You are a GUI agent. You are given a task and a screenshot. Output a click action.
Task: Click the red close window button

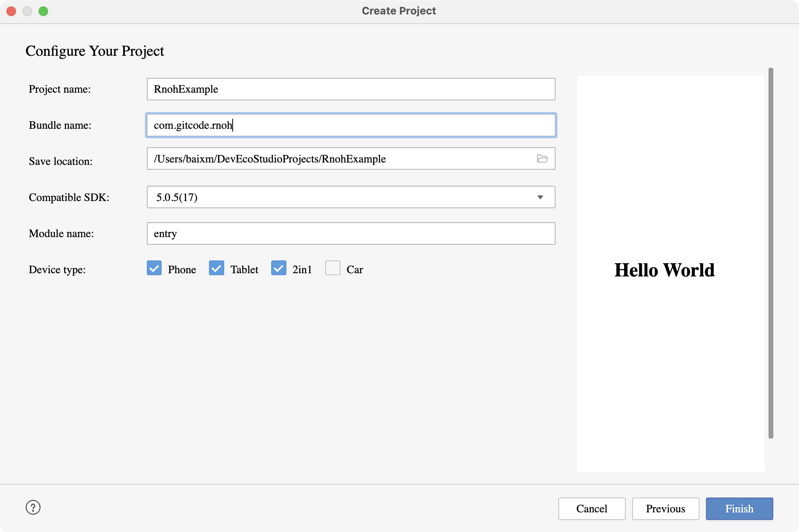(11, 11)
